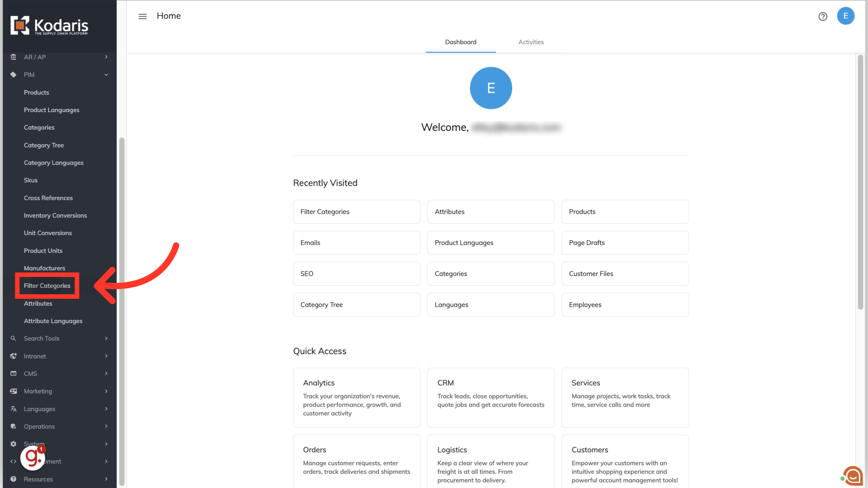Expand the AR / AP menu arrow
This screenshot has width=868, height=488.
pyautogui.click(x=106, y=57)
